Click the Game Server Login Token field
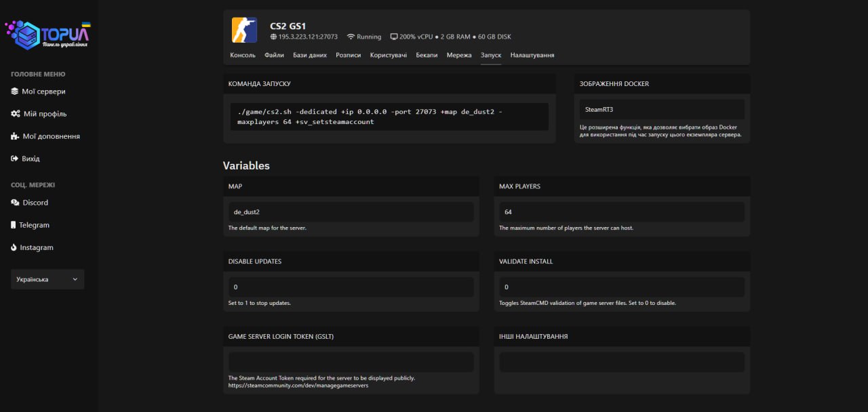 [x=351, y=362]
